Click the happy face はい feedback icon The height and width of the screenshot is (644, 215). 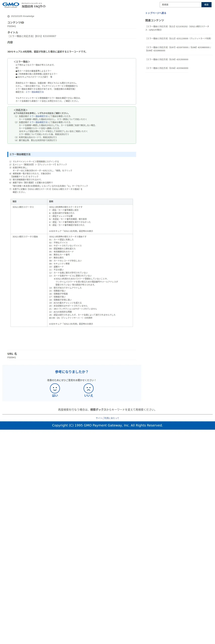55,388
